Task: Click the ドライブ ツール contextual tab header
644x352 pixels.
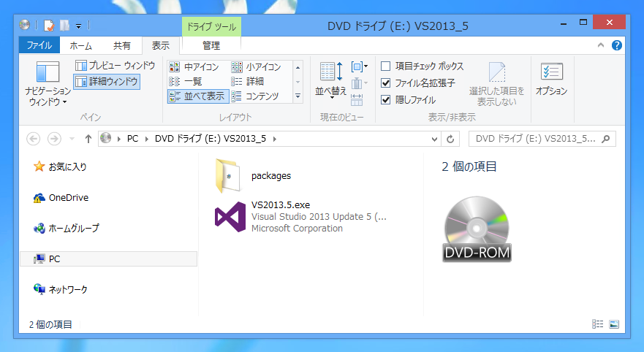Action: coord(211,27)
